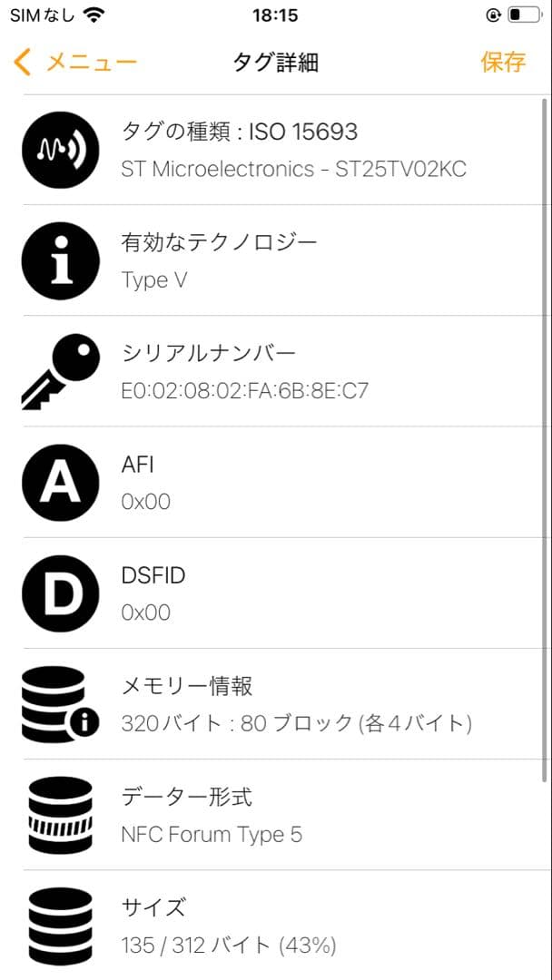Screen dimensions: 552x980
Task: Select the Type V technology row
Action: 300,260
